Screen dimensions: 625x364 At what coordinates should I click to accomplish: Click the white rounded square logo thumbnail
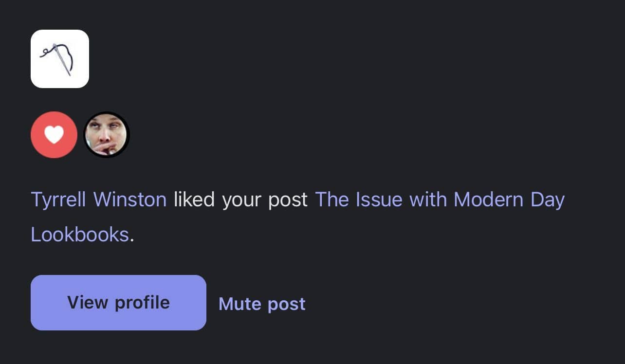pyautogui.click(x=60, y=59)
